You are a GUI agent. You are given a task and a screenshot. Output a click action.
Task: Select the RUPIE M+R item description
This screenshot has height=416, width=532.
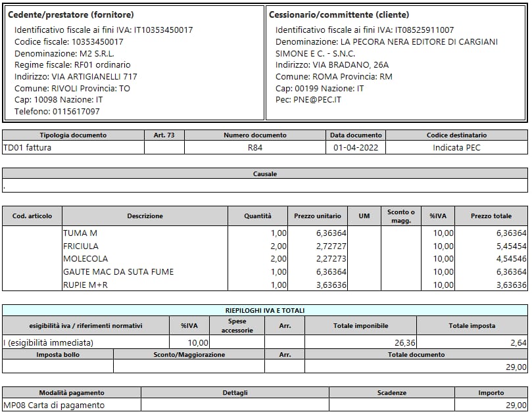pos(85,285)
